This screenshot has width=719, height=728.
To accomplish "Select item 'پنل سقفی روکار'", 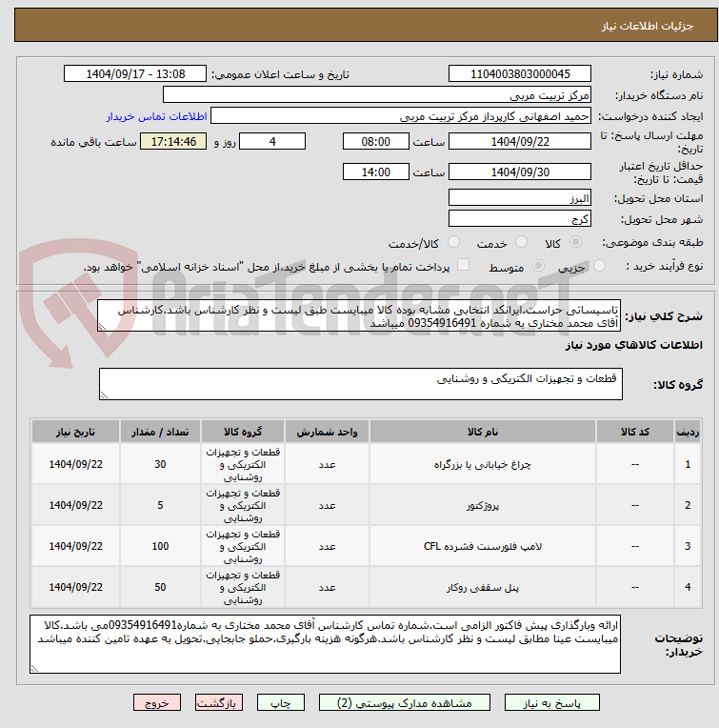I will click(483, 587).
